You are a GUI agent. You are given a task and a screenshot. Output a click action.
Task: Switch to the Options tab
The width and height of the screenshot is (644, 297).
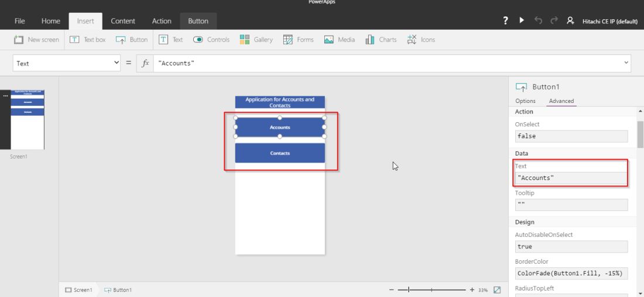(x=525, y=101)
